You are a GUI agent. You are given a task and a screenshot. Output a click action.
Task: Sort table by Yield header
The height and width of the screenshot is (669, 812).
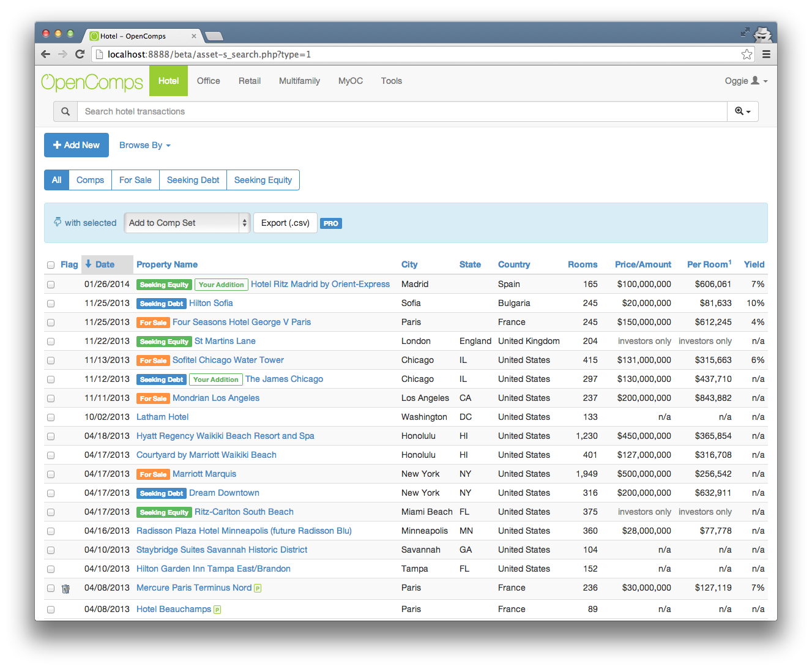click(754, 264)
